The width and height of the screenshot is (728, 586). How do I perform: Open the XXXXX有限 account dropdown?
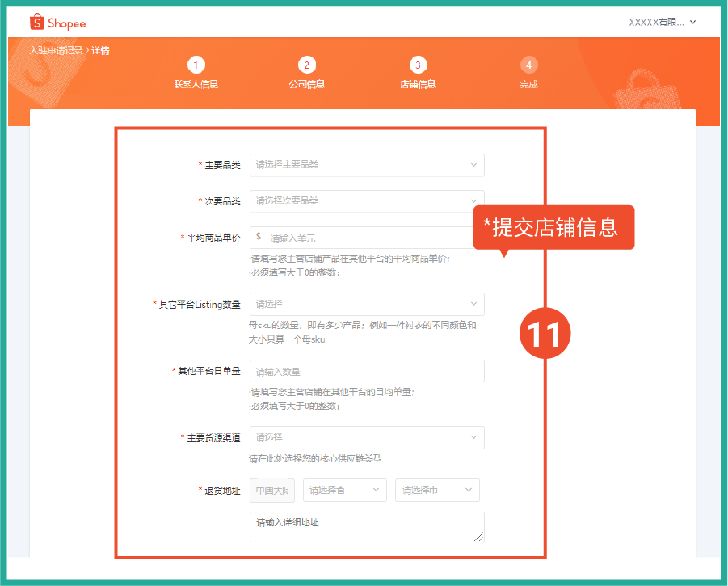pos(663,22)
